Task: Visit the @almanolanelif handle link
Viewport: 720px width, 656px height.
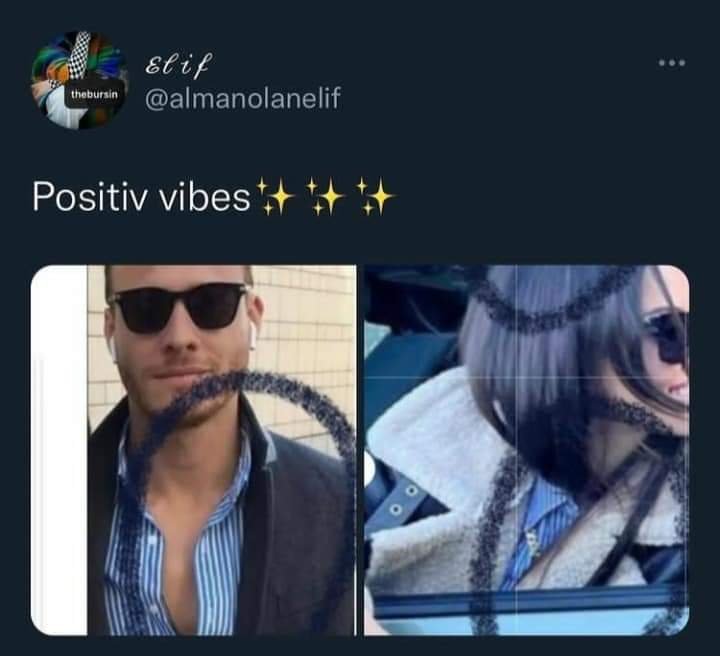Action: click(243, 98)
